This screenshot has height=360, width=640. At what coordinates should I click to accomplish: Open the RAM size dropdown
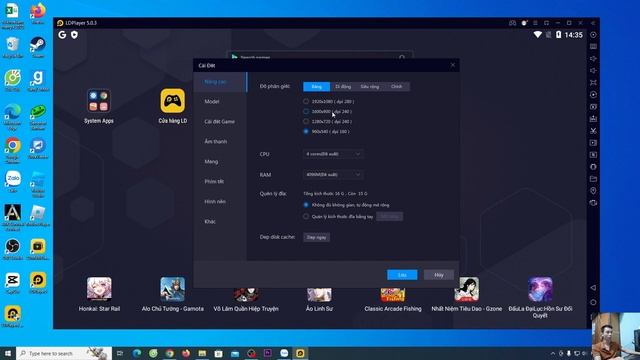[x=333, y=174]
